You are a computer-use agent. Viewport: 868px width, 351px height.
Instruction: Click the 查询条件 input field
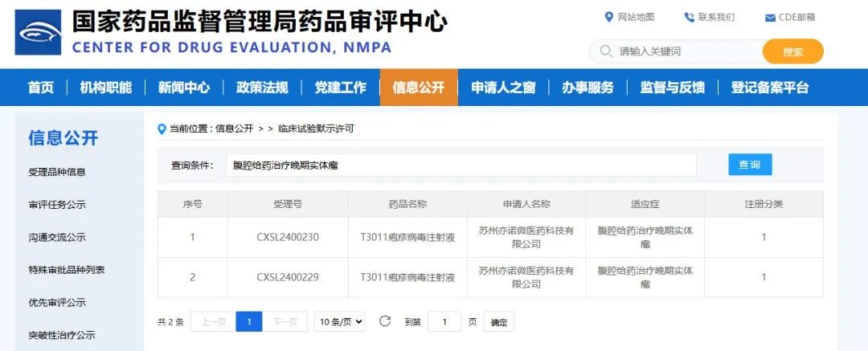pyautogui.click(x=461, y=165)
